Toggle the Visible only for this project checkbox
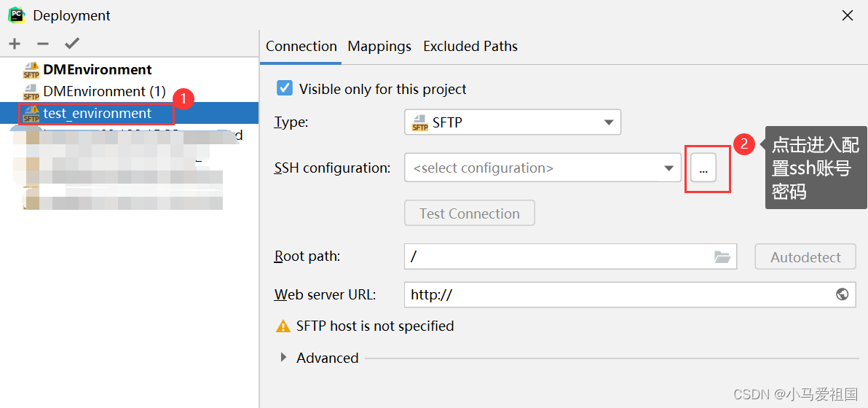868x408 pixels. [285, 89]
